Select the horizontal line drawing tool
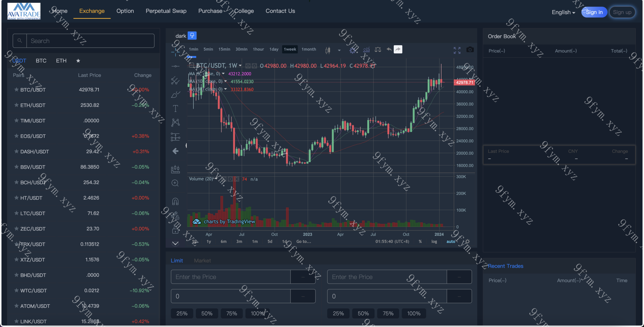 (175, 66)
